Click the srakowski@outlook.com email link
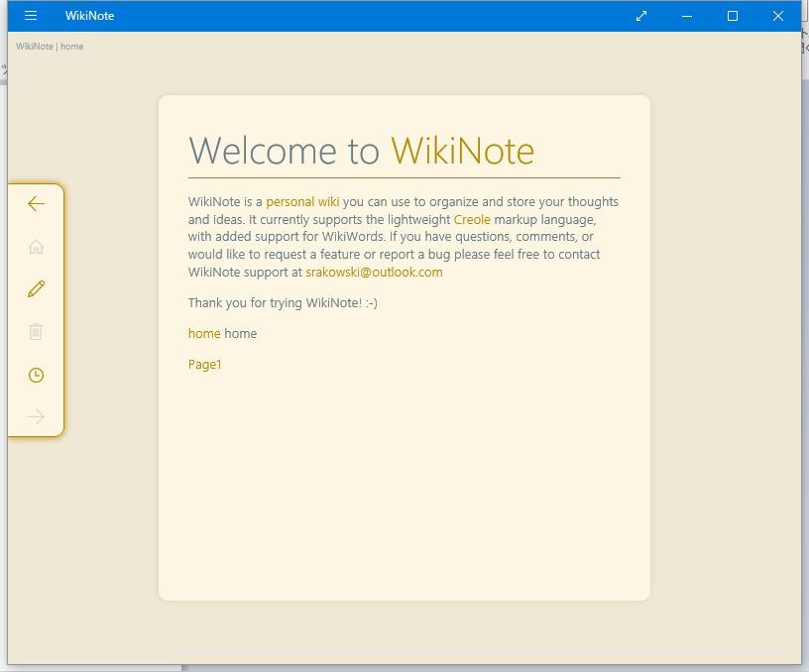 coord(374,273)
